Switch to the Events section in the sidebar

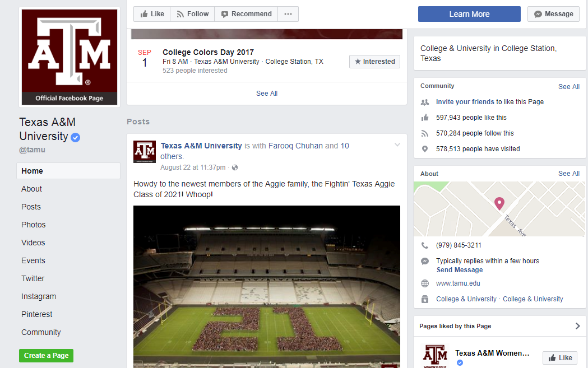tap(33, 260)
